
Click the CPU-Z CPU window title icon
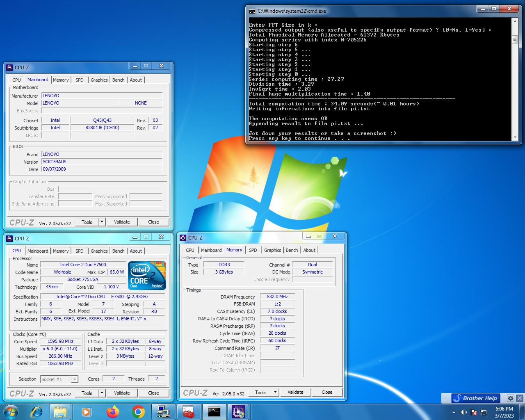pyautogui.click(x=10, y=238)
